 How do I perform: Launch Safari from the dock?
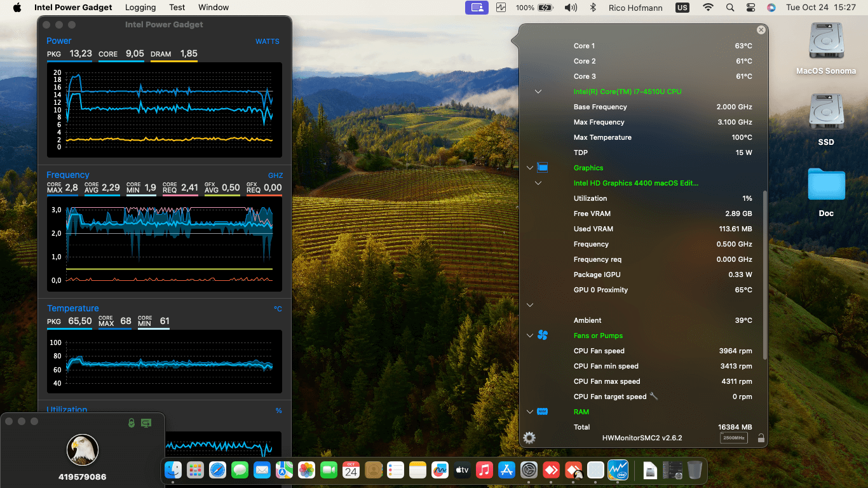217,470
